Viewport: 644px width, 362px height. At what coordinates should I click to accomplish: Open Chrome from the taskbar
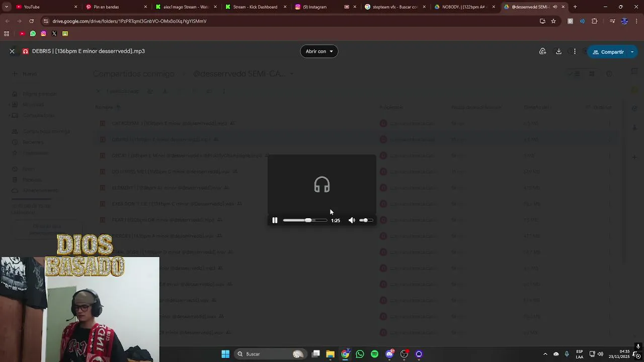[345, 354]
